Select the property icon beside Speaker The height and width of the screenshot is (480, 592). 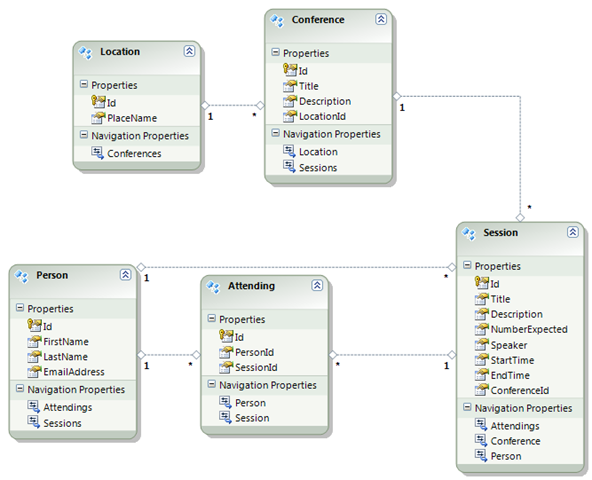482,344
